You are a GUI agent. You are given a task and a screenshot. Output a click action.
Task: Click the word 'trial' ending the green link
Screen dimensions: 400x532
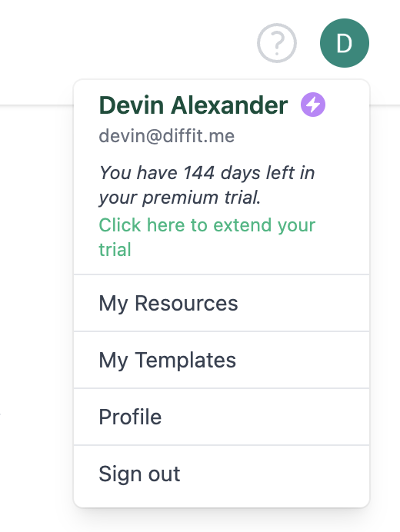click(x=115, y=249)
